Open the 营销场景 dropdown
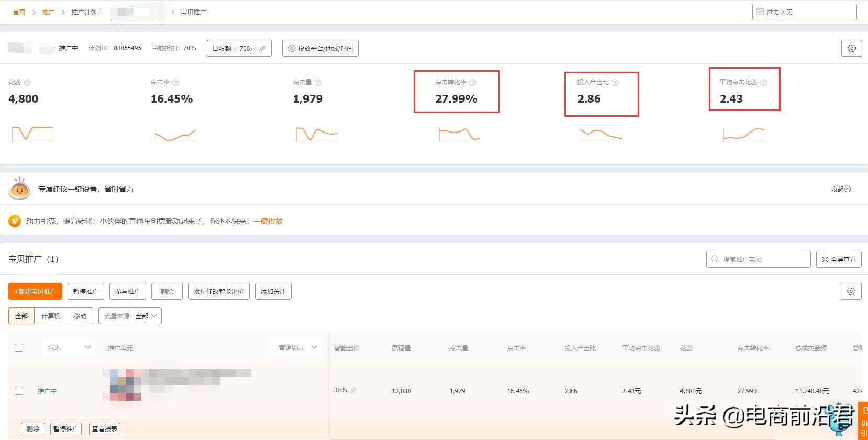The height and width of the screenshot is (440, 868). click(295, 347)
